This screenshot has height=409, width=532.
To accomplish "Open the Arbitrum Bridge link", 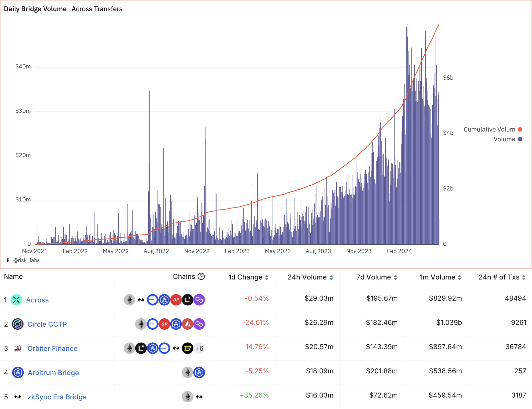I will click(x=53, y=372).
